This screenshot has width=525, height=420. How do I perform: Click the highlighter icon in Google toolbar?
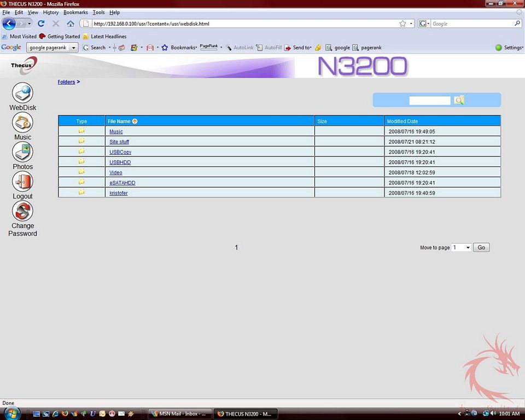[x=318, y=48]
